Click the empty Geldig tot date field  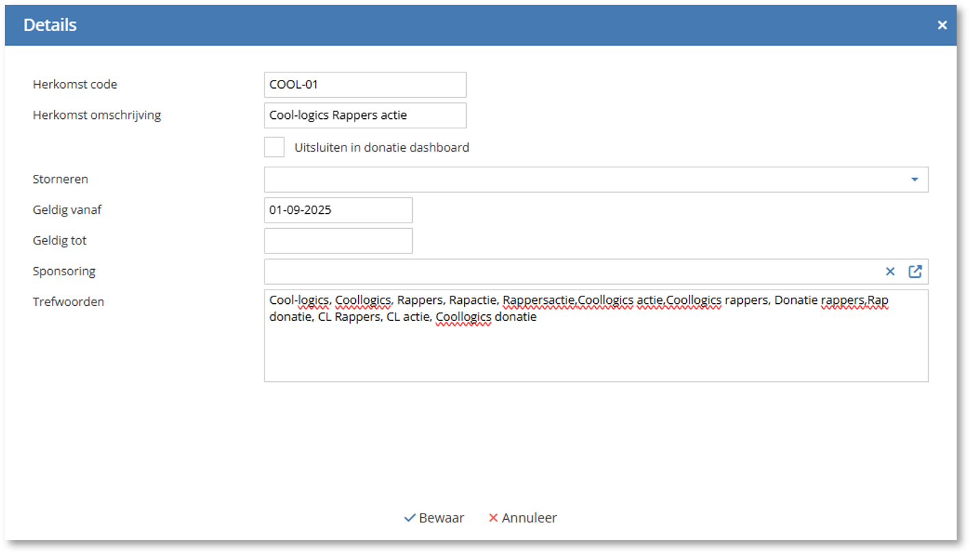[x=338, y=241]
